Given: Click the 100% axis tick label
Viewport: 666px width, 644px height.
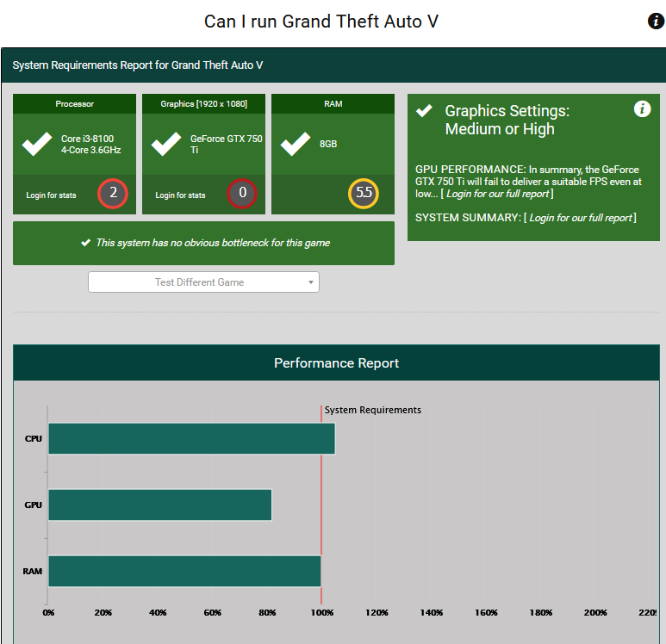Looking at the screenshot, I should point(322,613).
